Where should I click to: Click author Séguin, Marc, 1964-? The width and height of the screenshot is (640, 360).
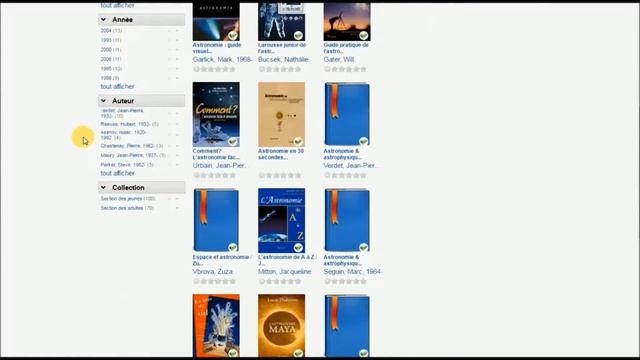point(353,272)
